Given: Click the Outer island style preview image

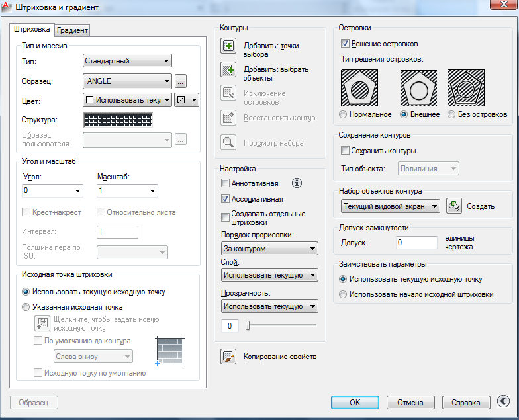Looking at the screenshot, I should click(418, 88).
